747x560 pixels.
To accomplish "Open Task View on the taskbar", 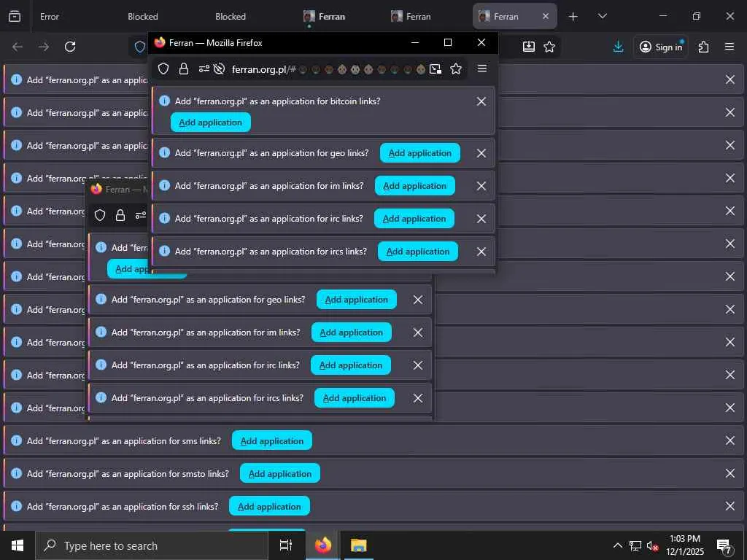I will pyautogui.click(x=286, y=545).
